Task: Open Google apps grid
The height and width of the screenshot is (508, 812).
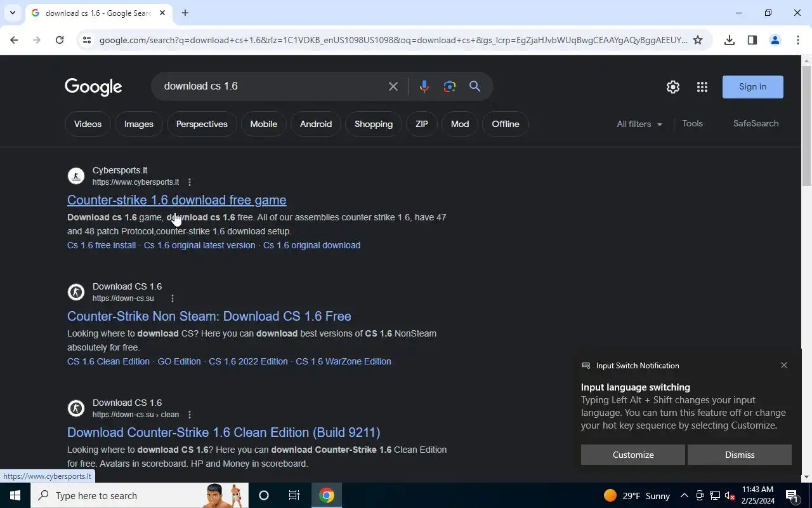Action: 702,87
